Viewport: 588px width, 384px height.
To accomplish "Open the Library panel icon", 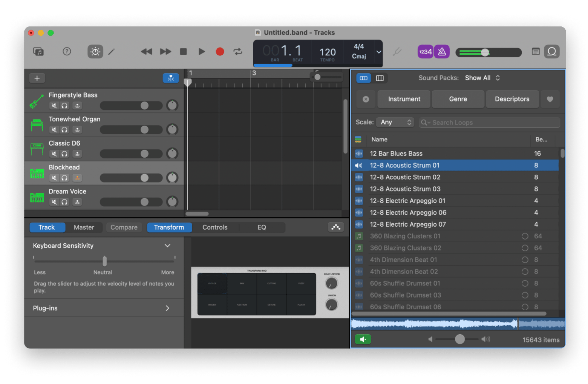I will click(x=38, y=51).
